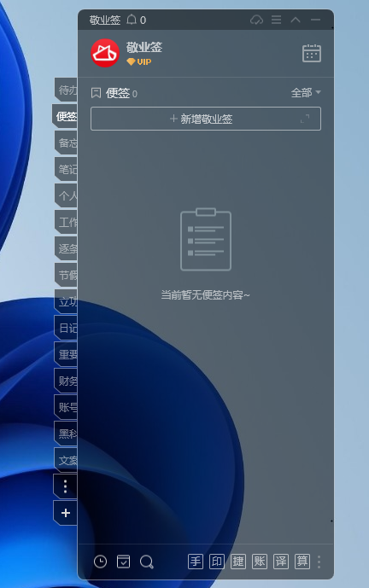The width and height of the screenshot is (369, 588).
Task: Open the 译 translate icon
Action: (x=281, y=562)
